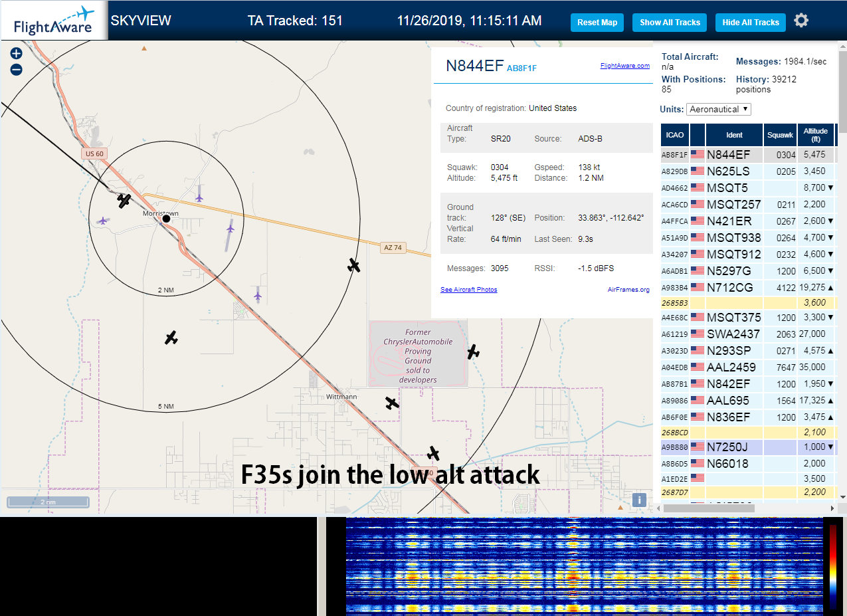Click the FlightAware logo
Screen dimensions: 847x616
[x=54, y=21]
